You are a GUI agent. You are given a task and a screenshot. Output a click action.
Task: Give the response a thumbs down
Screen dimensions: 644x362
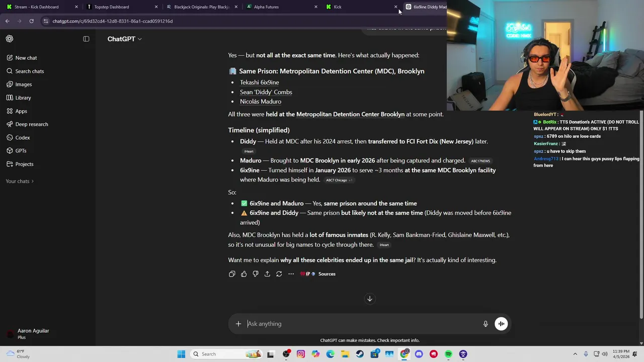pos(256,274)
